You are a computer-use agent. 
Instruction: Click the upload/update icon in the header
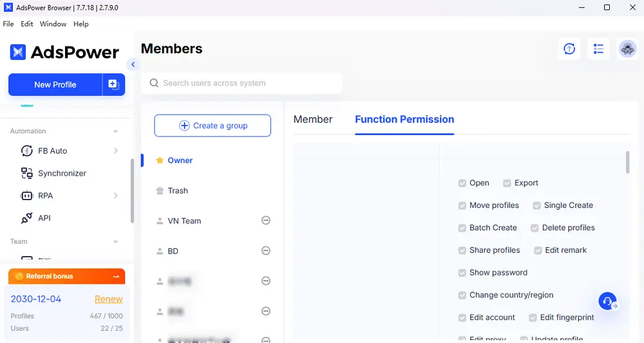pyautogui.click(x=569, y=49)
